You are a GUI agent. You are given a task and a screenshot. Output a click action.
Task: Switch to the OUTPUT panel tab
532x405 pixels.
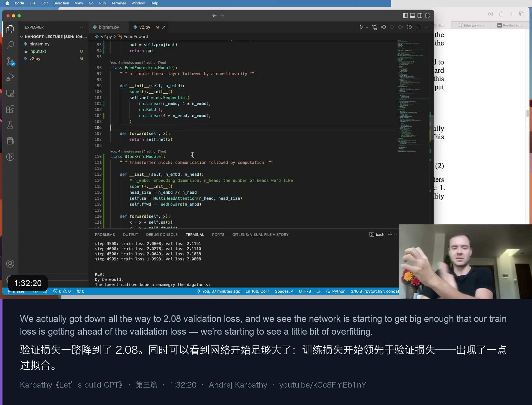[130, 235]
